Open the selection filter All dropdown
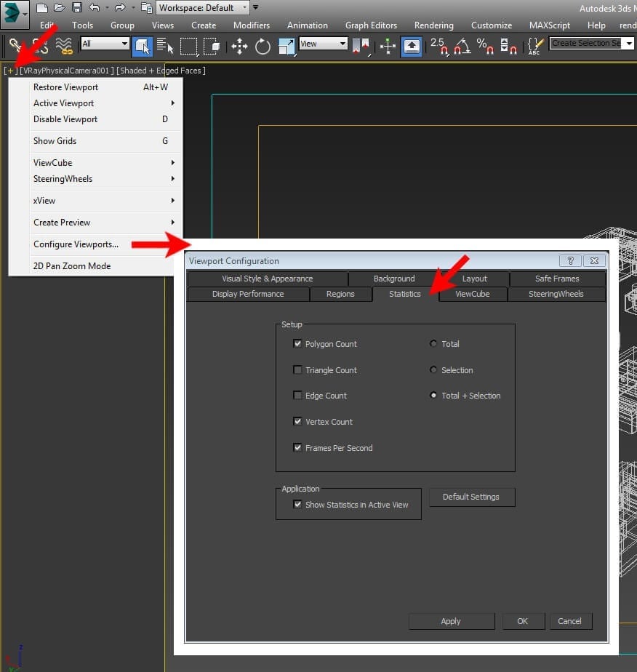Screen dimensions: 637x672 (104, 44)
